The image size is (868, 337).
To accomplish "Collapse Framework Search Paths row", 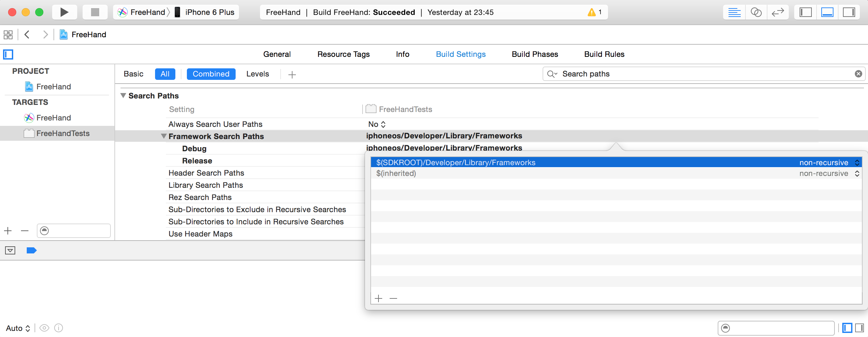I will click(164, 136).
